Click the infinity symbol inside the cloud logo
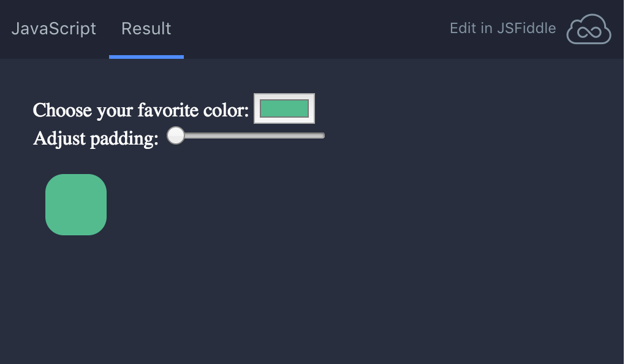Screen dimensions: 625x364 [x=589, y=32]
